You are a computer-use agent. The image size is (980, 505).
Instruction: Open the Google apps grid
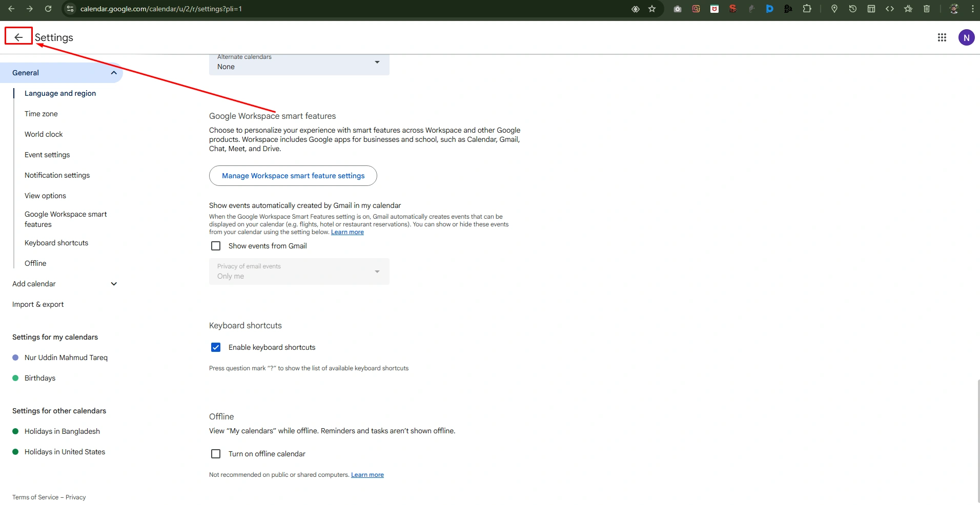click(x=942, y=37)
